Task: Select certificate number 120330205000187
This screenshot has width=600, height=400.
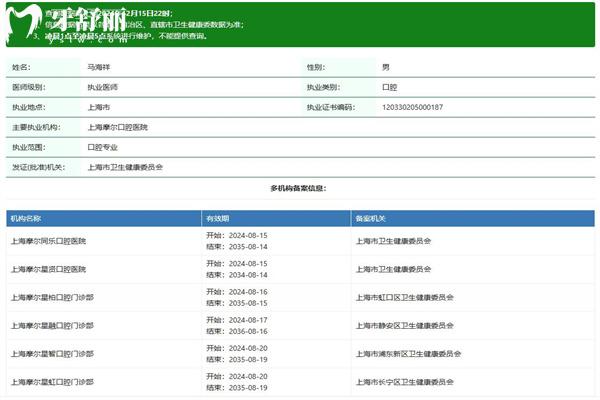Action: click(412, 107)
